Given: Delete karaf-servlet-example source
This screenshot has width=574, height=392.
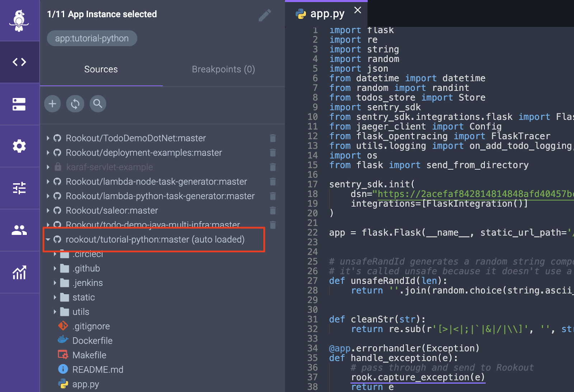Looking at the screenshot, I should 273,167.
